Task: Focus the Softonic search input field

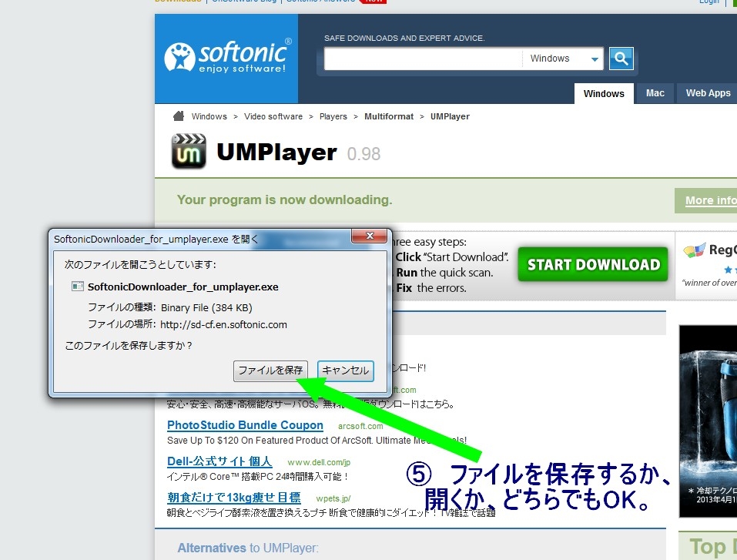Action: coord(423,59)
